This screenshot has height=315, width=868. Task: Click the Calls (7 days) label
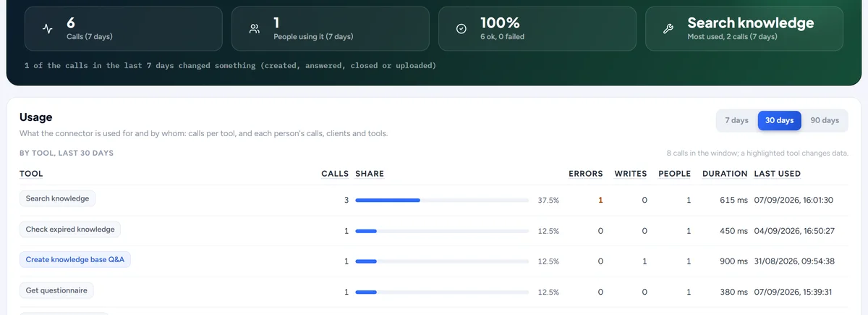pyautogui.click(x=90, y=36)
